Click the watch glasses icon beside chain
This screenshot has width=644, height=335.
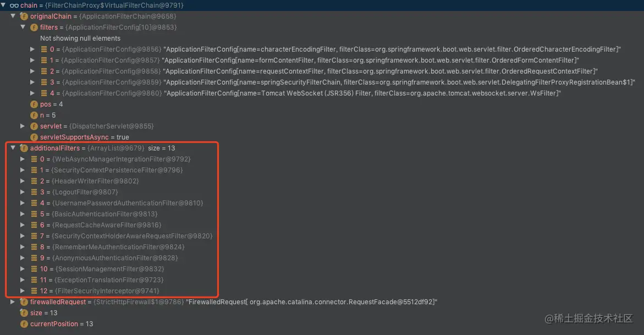[14, 5]
